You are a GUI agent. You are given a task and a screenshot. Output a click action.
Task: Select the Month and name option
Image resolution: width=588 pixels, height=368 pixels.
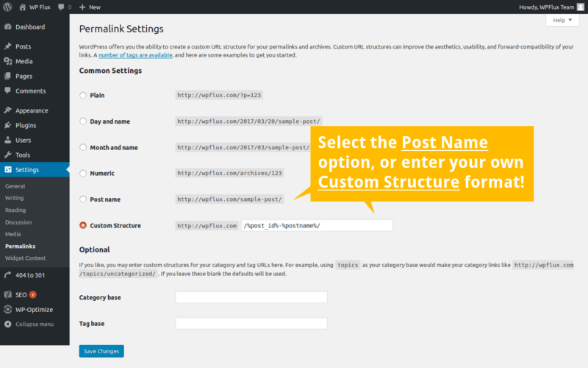pyautogui.click(x=83, y=147)
